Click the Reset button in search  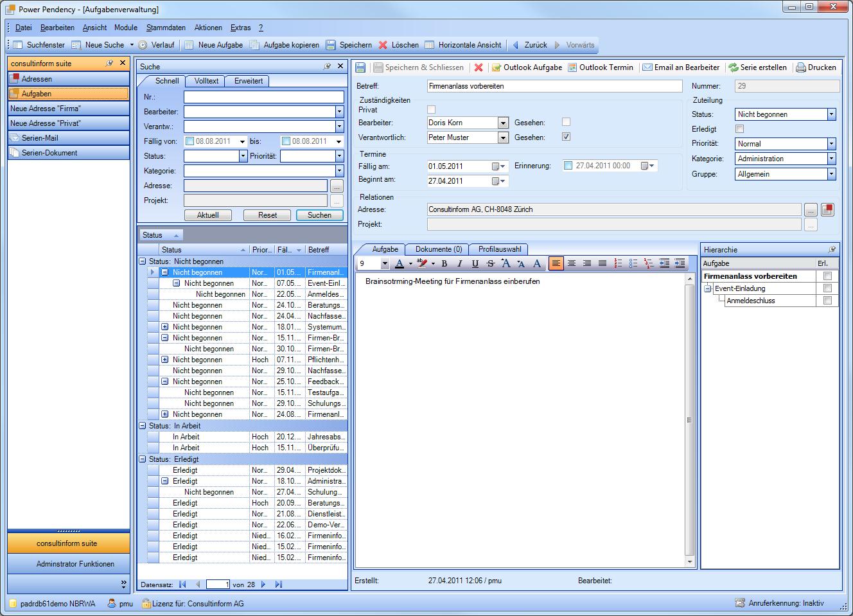(x=268, y=215)
